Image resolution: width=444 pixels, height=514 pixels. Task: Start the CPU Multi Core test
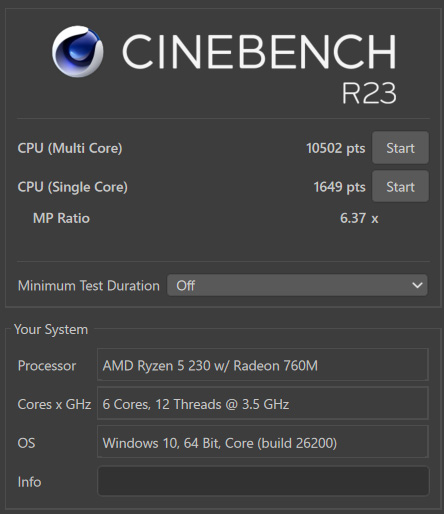[400, 148]
